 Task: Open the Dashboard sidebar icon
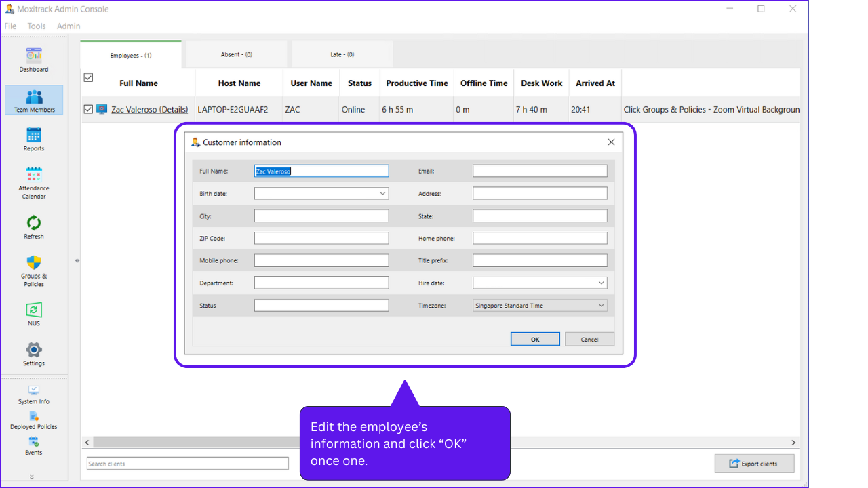coord(34,56)
